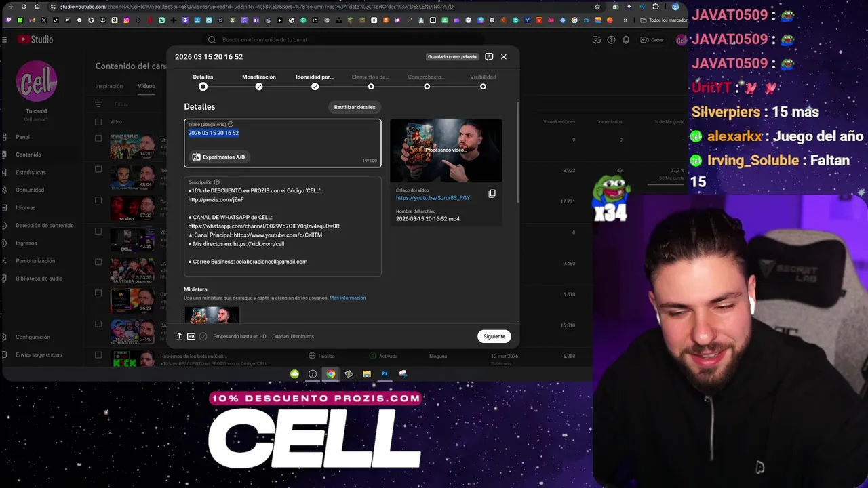Open Idiomas in the sidebar
This screenshot has height=488, width=868.
pyautogui.click(x=26, y=207)
